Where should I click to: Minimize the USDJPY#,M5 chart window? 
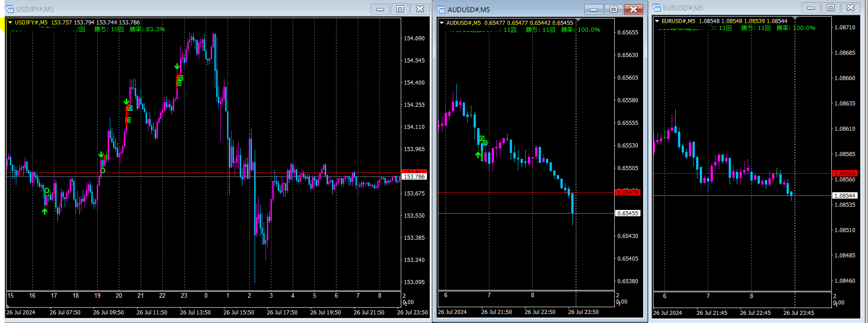click(x=380, y=9)
